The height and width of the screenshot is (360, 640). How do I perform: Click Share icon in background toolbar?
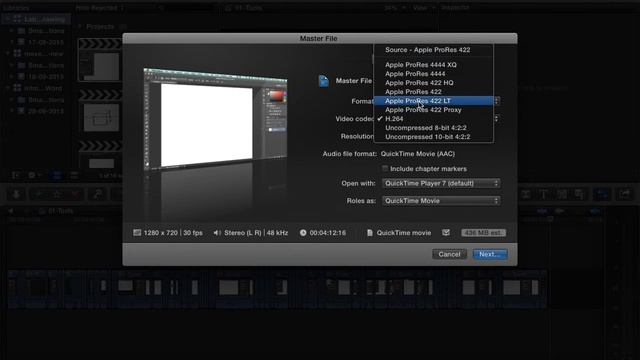pos(625,194)
